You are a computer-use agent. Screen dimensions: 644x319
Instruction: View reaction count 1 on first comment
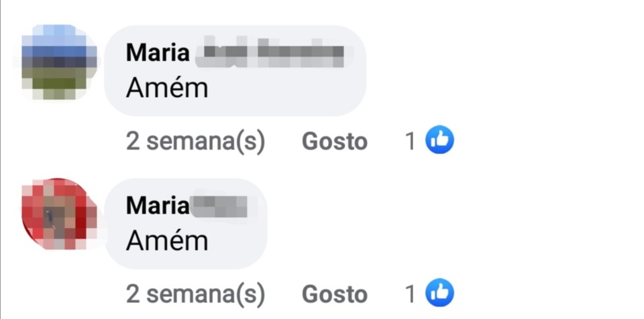(410, 141)
